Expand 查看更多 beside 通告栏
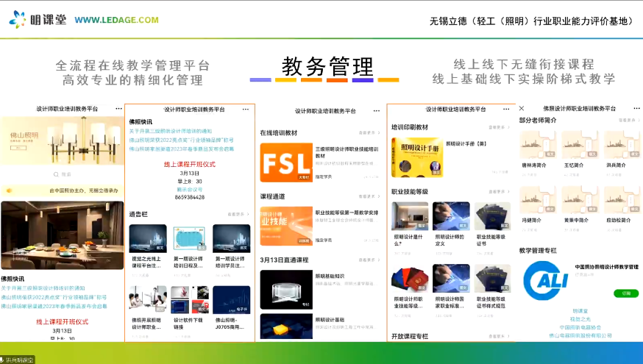 pyautogui.click(x=238, y=215)
